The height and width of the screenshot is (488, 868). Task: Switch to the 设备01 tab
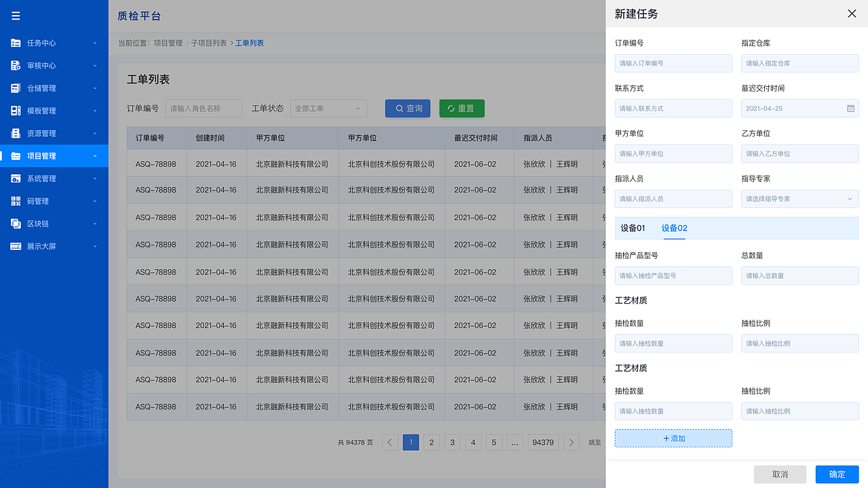pos(633,228)
